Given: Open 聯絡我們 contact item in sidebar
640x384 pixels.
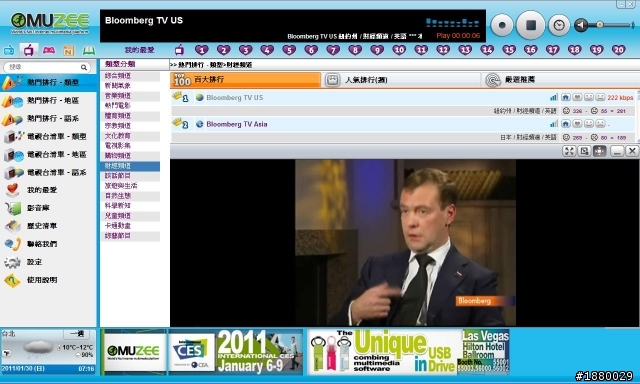Looking at the screenshot, I should coord(48,244).
